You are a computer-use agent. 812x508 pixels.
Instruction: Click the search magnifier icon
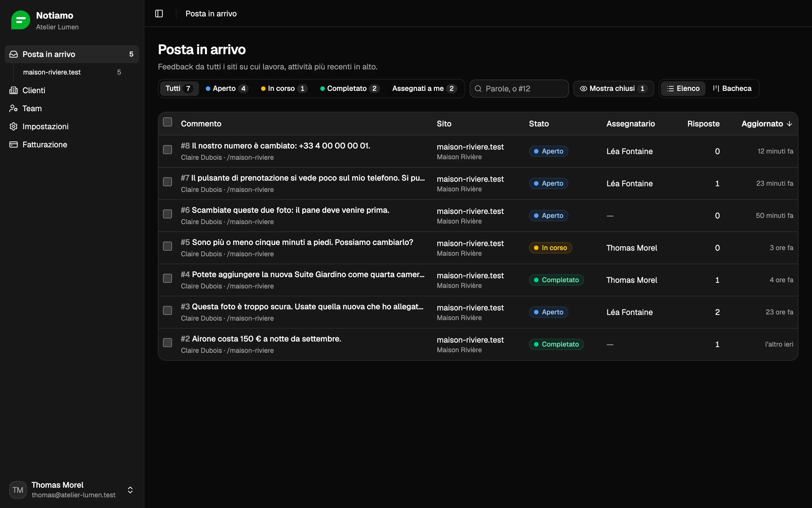click(x=478, y=89)
